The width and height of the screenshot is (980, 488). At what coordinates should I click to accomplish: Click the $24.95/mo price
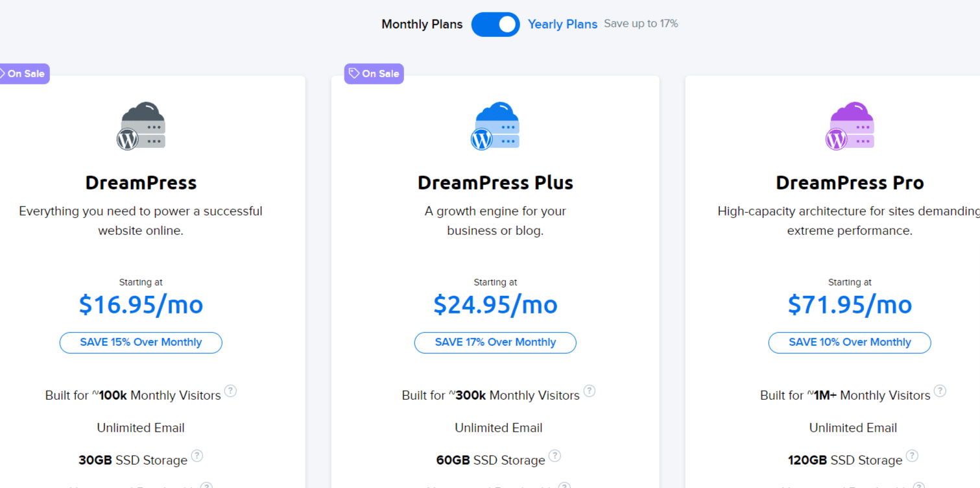[x=496, y=304]
